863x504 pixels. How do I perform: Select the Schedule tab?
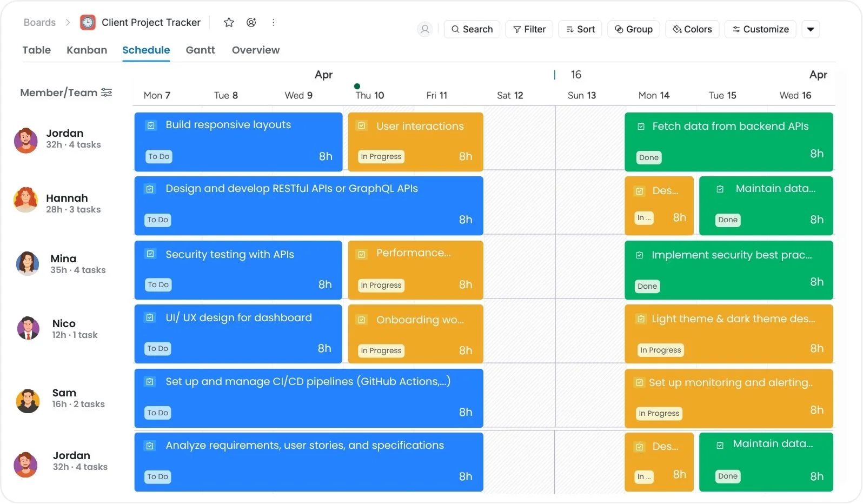point(146,50)
